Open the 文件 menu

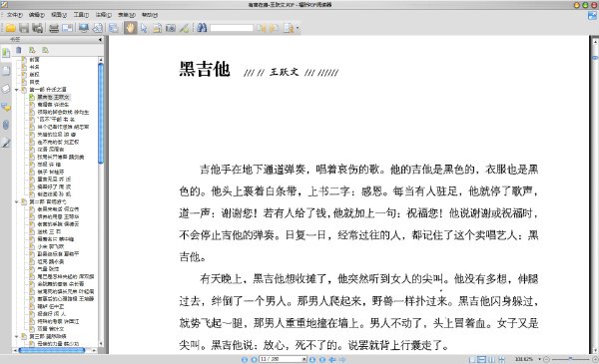pos(15,15)
